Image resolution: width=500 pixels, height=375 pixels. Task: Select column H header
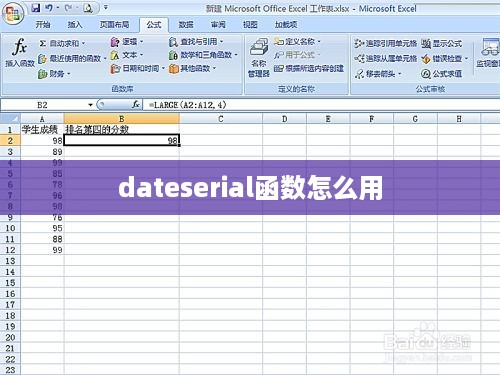coord(459,119)
